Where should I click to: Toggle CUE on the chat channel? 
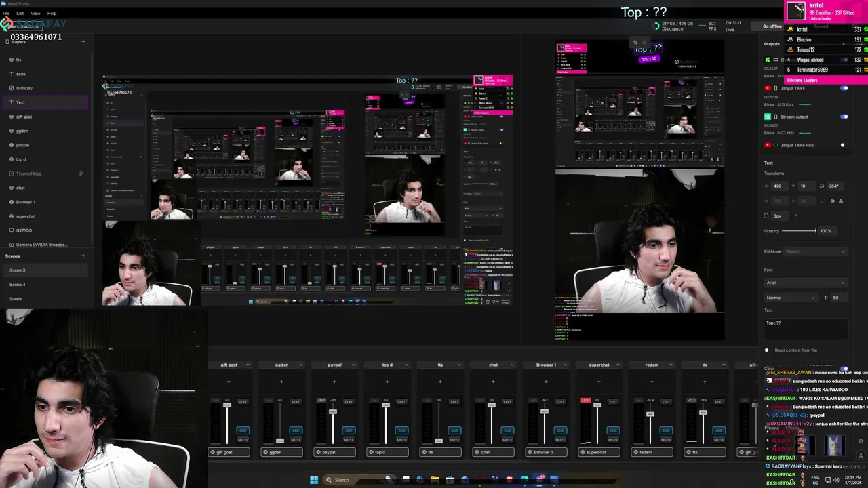(x=507, y=430)
